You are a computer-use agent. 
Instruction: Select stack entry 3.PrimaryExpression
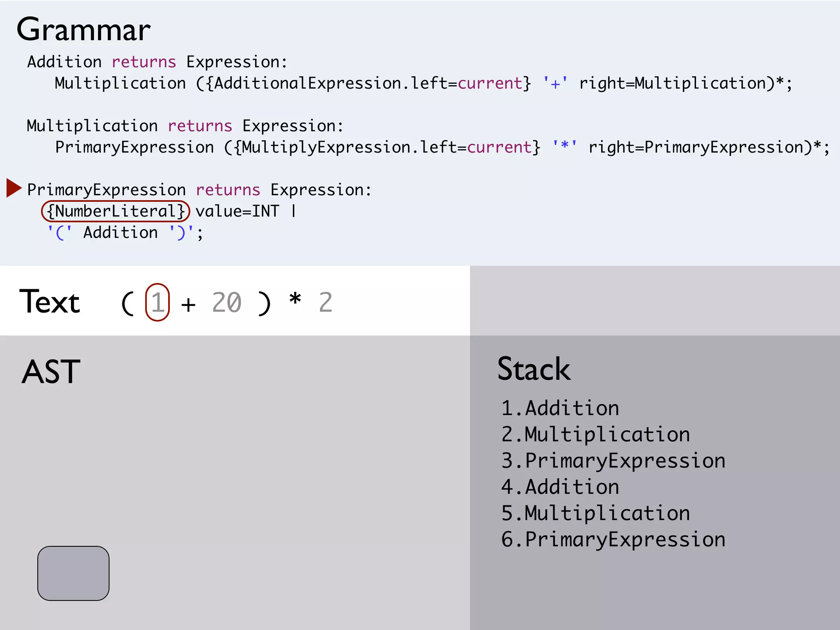tap(613, 461)
